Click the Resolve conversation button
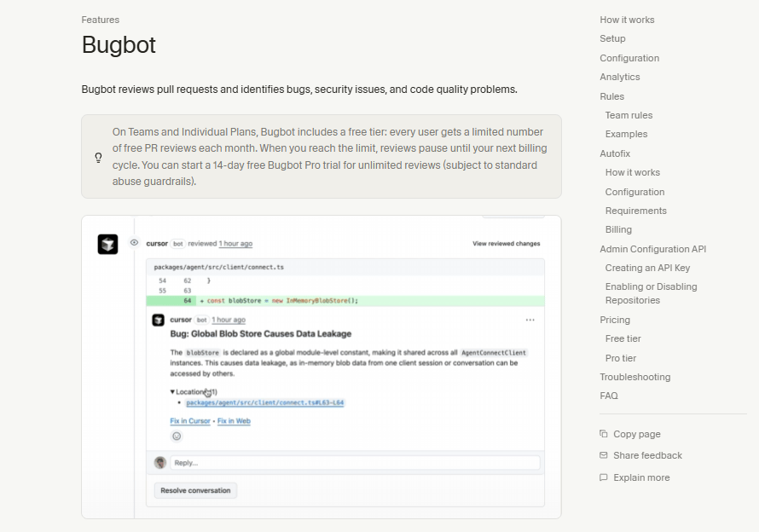 (194, 490)
